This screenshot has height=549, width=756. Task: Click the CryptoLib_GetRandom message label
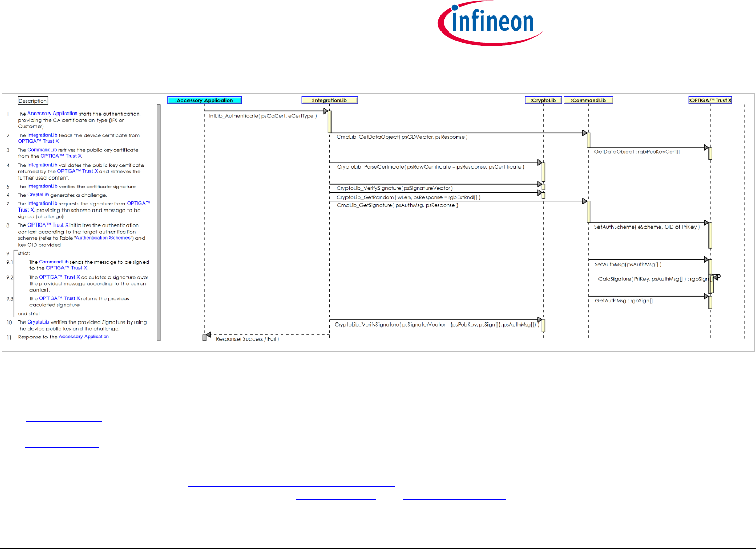(x=408, y=197)
